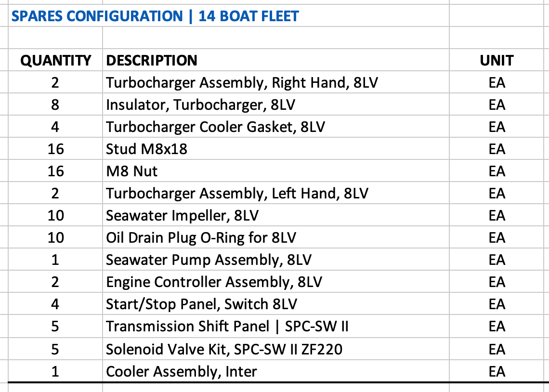Select the UNIT header cell

[497, 60]
